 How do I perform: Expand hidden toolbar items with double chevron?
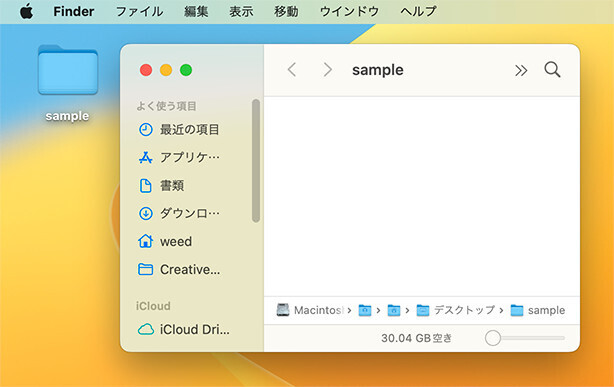(x=521, y=71)
